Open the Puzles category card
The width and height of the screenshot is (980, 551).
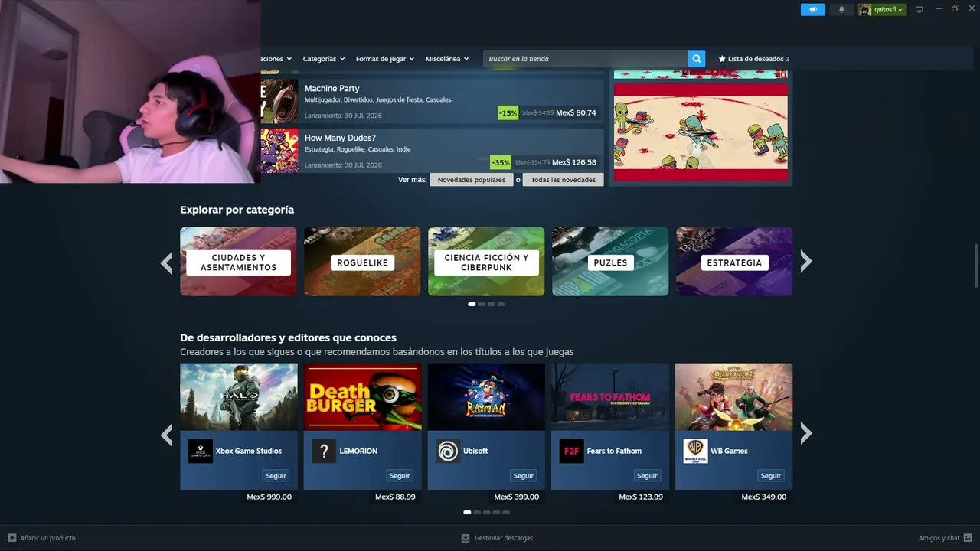610,262
